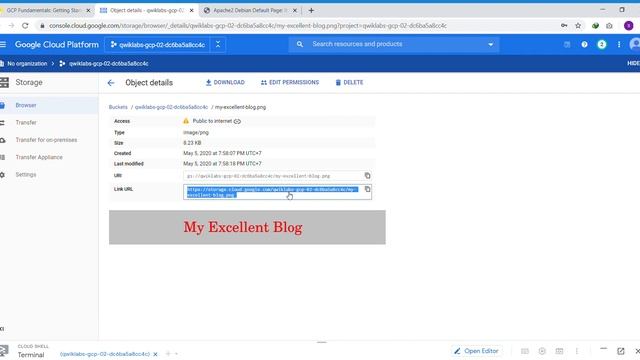Click the Cloud Shell settings gear icon
This screenshot has height=360, width=640.
click(x=542, y=351)
